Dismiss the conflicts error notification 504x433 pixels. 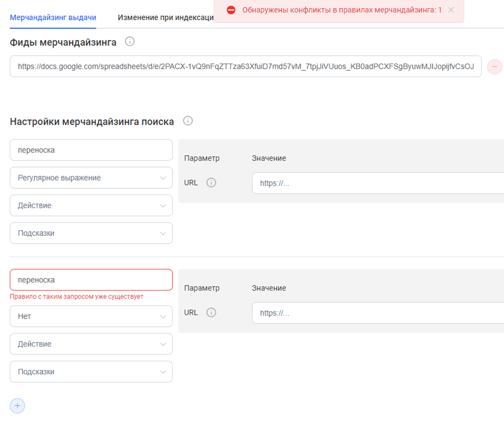pos(451,10)
